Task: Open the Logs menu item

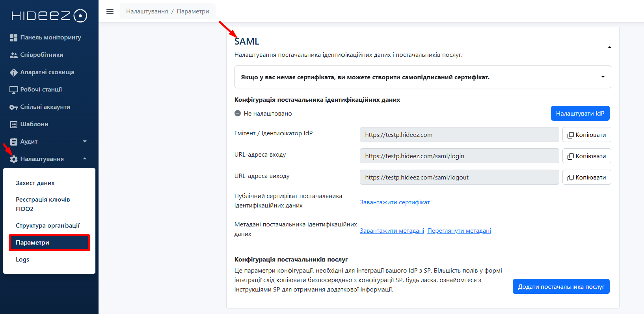Action: (22, 260)
